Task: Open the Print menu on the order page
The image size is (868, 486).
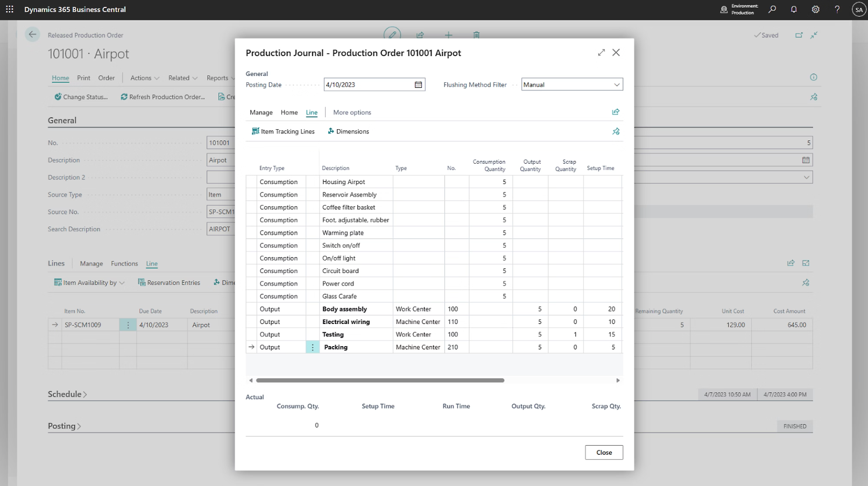Action: click(83, 78)
